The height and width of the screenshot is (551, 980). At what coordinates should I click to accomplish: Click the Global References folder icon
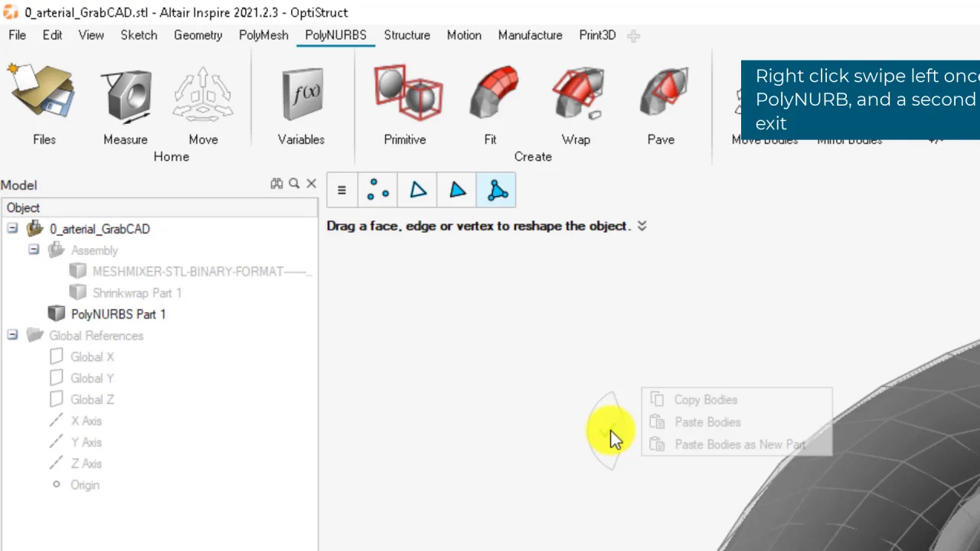[x=34, y=335]
